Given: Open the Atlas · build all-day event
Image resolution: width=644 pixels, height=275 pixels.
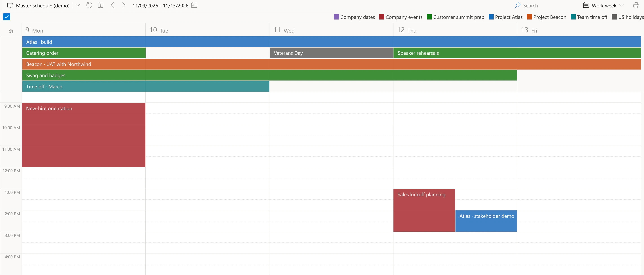Looking at the screenshot, I should click(331, 42).
